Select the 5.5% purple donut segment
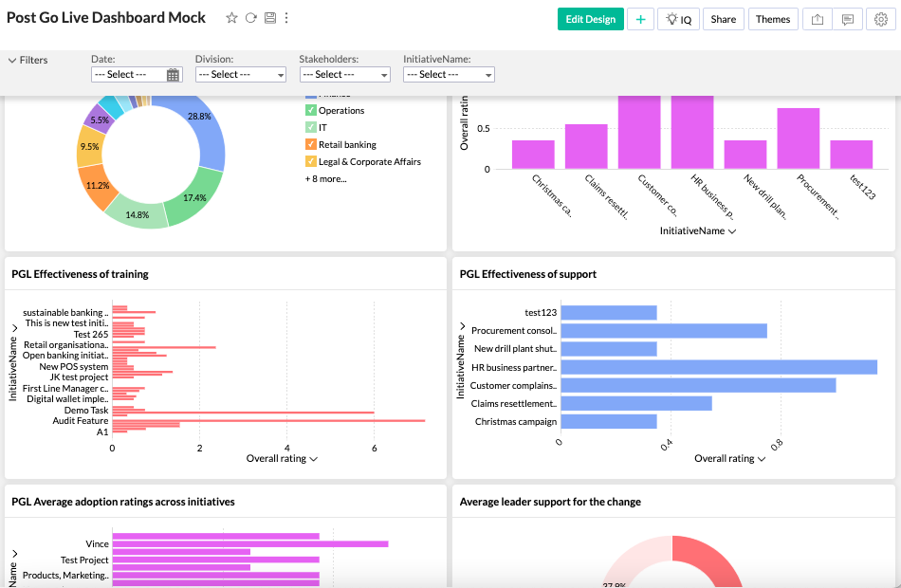 [x=100, y=119]
